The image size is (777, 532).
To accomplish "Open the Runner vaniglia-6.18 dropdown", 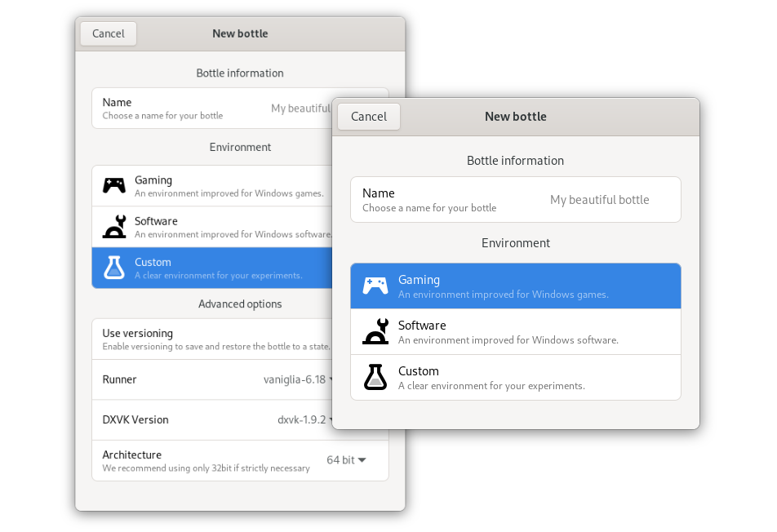I will (x=297, y=379).
